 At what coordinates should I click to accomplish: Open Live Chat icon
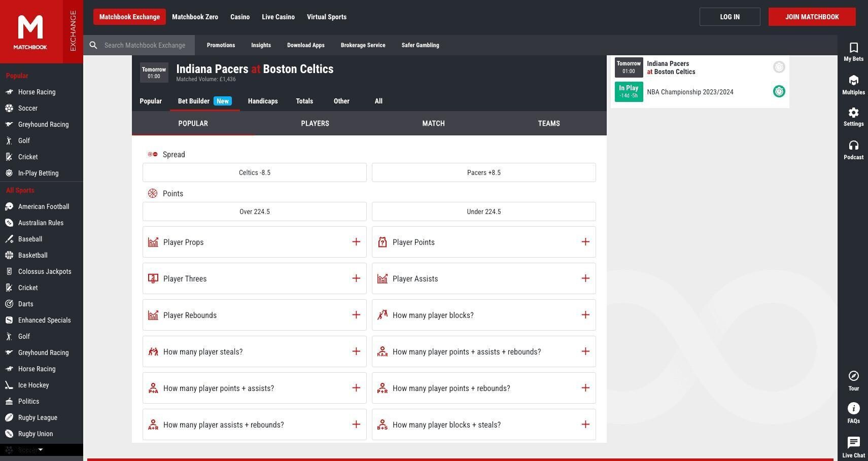click(x=853, y=442)
